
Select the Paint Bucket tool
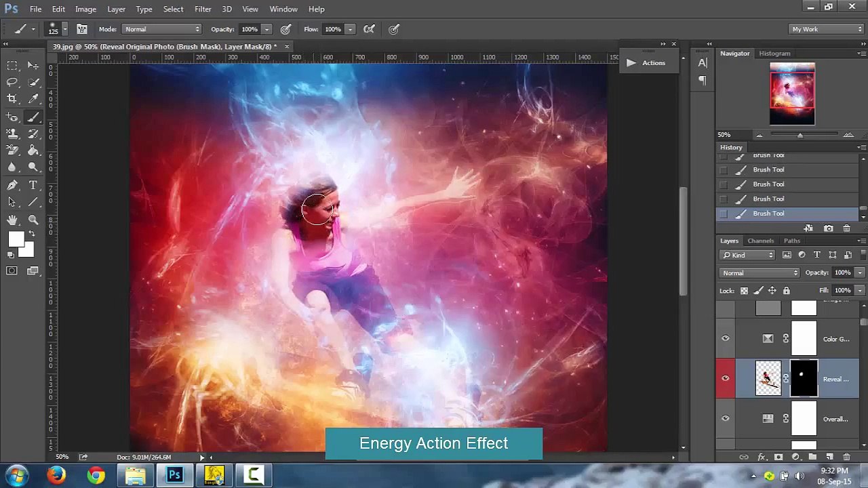tap(33, 150)
